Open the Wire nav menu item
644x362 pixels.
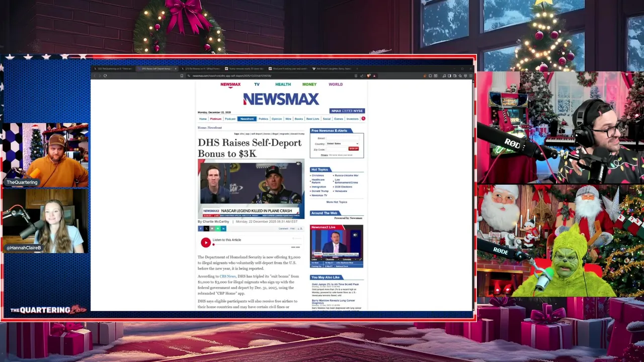pyautogui.click(x=288, y=119)
